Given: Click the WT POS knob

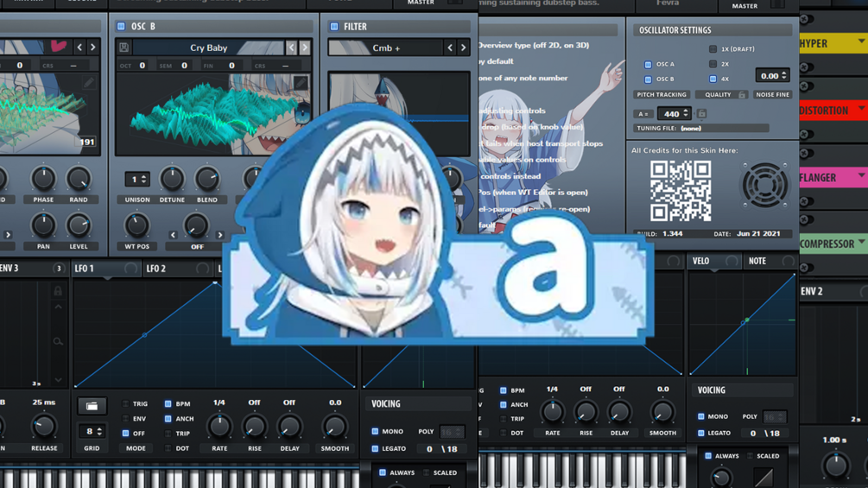Looking at the screenshot, I should (x=136, y=225).
